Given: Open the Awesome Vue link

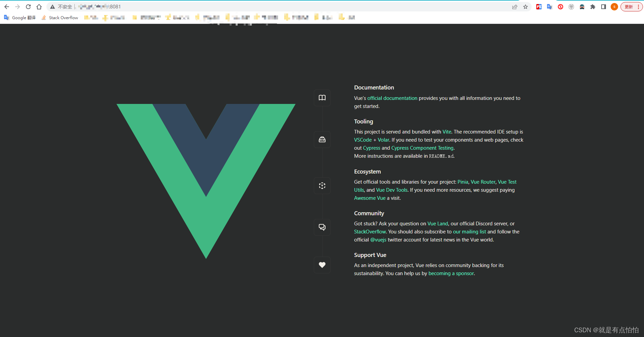Looking at the screenshot, I should [370, 198].
